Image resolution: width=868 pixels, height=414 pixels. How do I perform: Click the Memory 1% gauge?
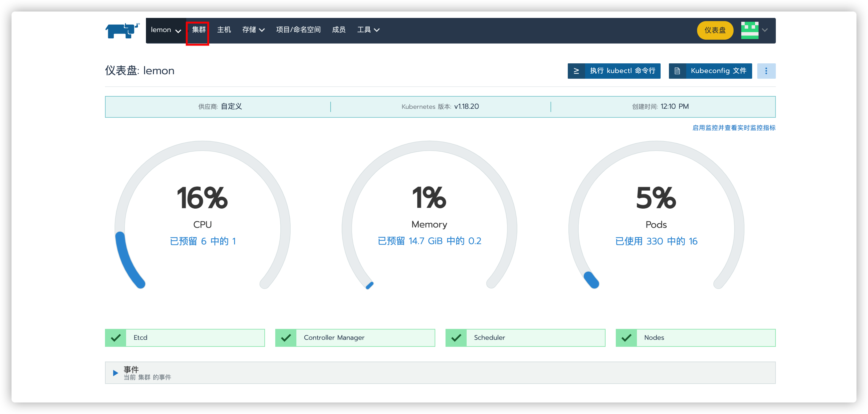pos(429,215)
